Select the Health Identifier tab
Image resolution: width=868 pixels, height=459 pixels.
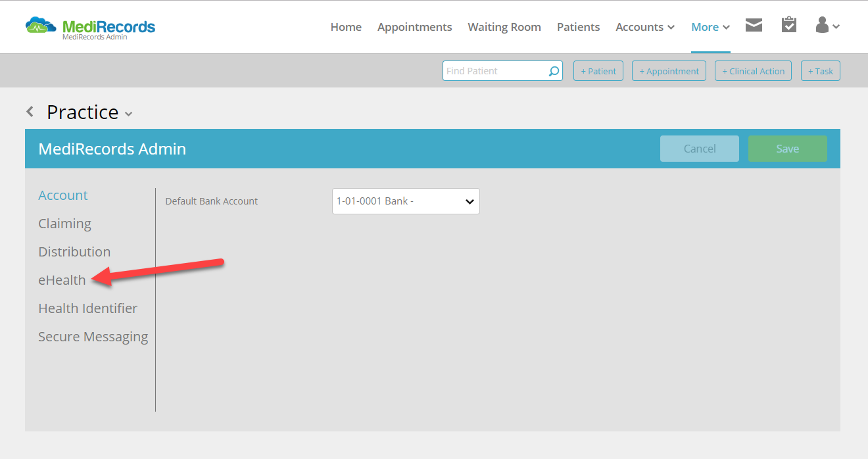pyautogui.click(x=88, y=308)
